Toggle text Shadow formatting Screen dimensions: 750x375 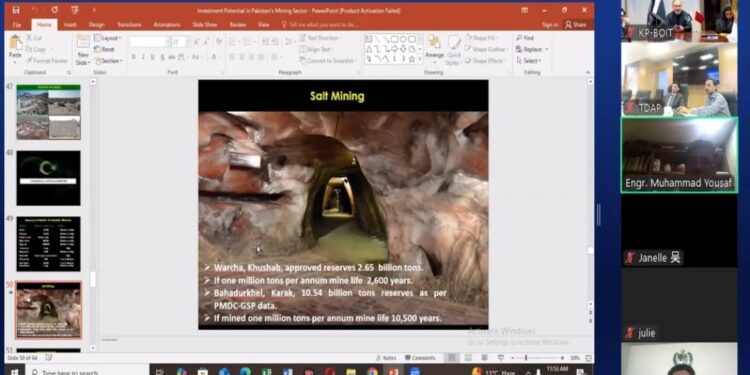163,57
